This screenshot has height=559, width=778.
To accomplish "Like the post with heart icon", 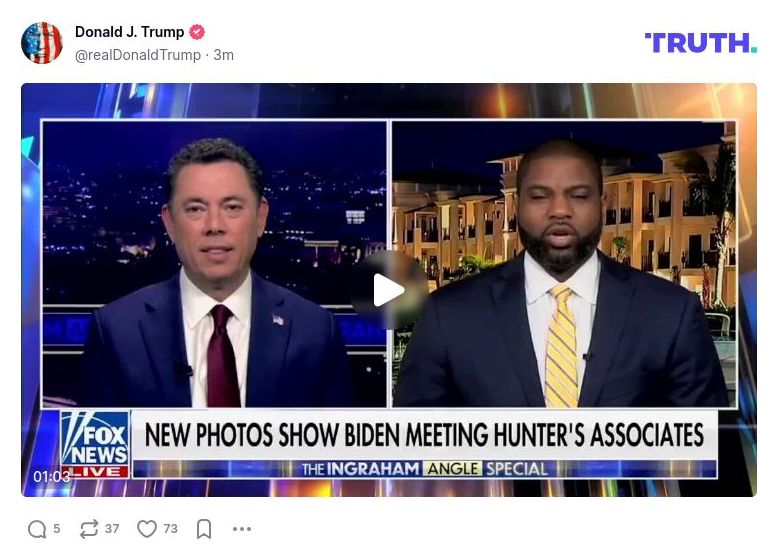I will pyautogui.click(x=147, y=529).
